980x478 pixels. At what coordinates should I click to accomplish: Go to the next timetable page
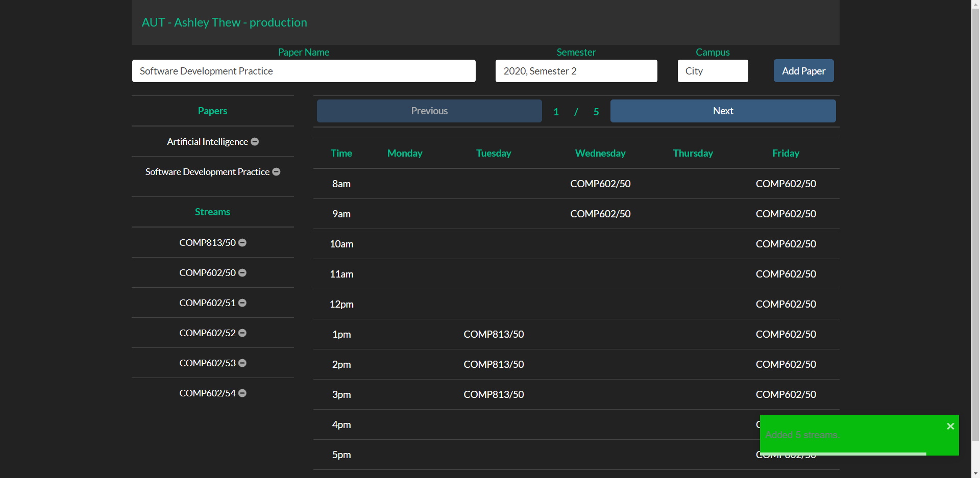click(723, 111)
